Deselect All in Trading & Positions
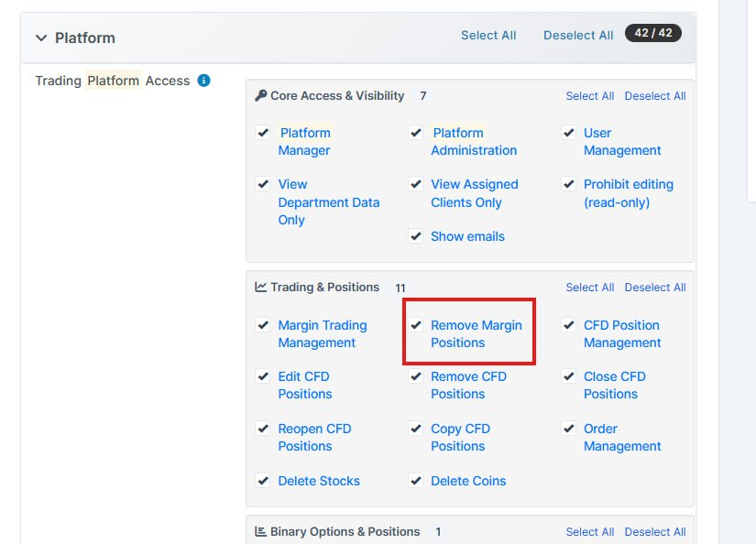This screenshot has height=544, width=756. point(655,288)
